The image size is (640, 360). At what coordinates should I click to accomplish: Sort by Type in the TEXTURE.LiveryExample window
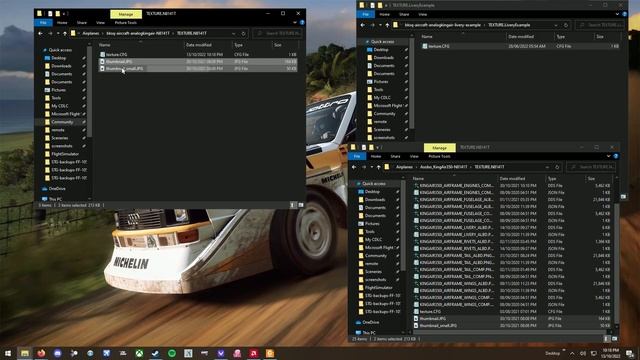[560, 37]
